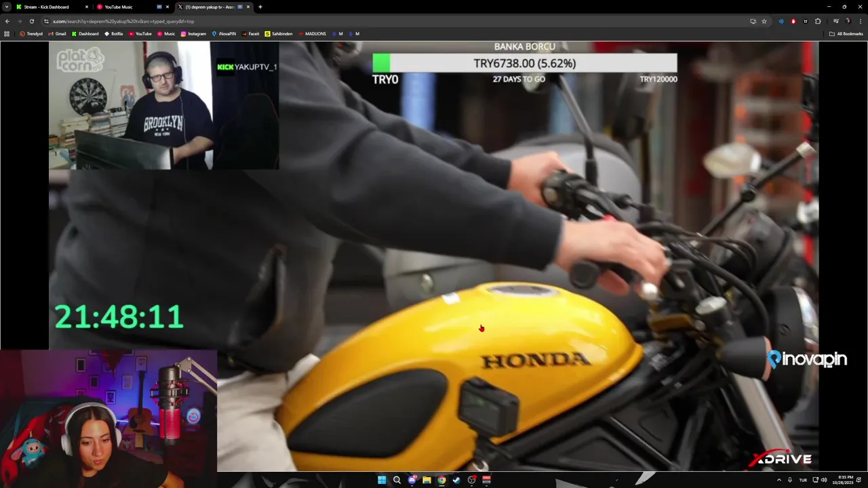Switch to the Stream - Kick Dashboard tab
The height and width of the screenshot is (488, 868).
52,7
